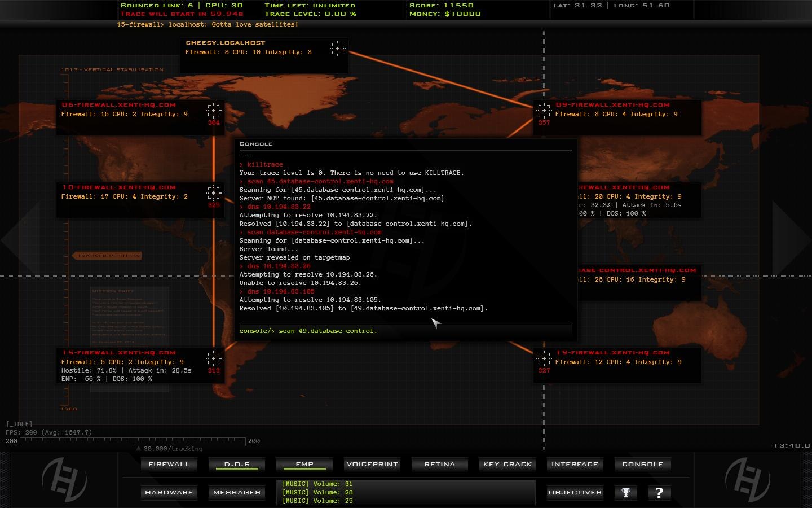
Task: Open the Voiceprint tool
Action: pyautogui.click(x=372, y=465)
